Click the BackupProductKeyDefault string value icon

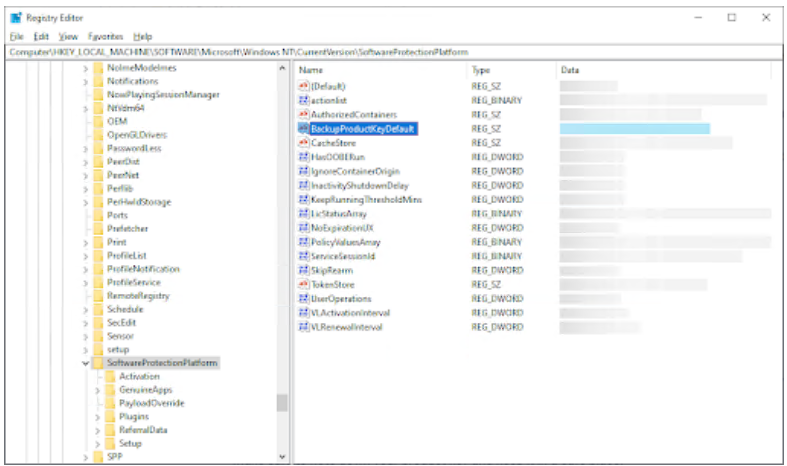coord(304,129)
